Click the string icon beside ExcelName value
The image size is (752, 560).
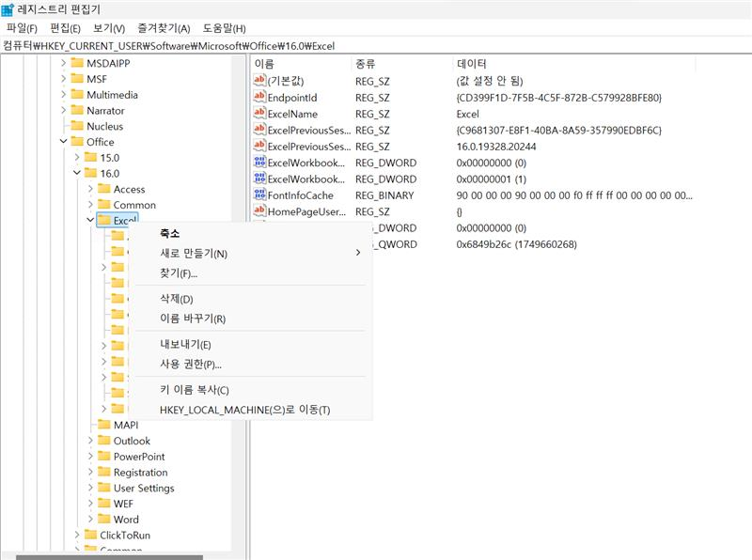pyautogui.click(x=259, y=113)
